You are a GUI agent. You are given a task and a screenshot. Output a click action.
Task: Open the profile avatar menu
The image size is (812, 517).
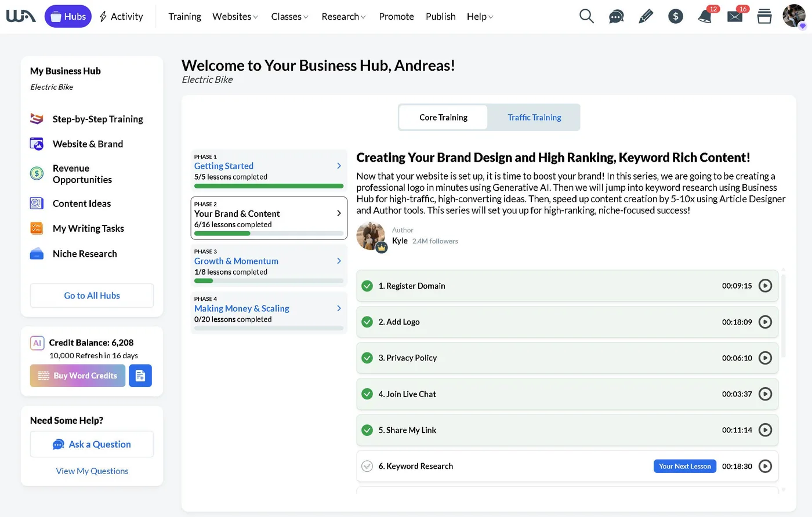coord(794,16)
